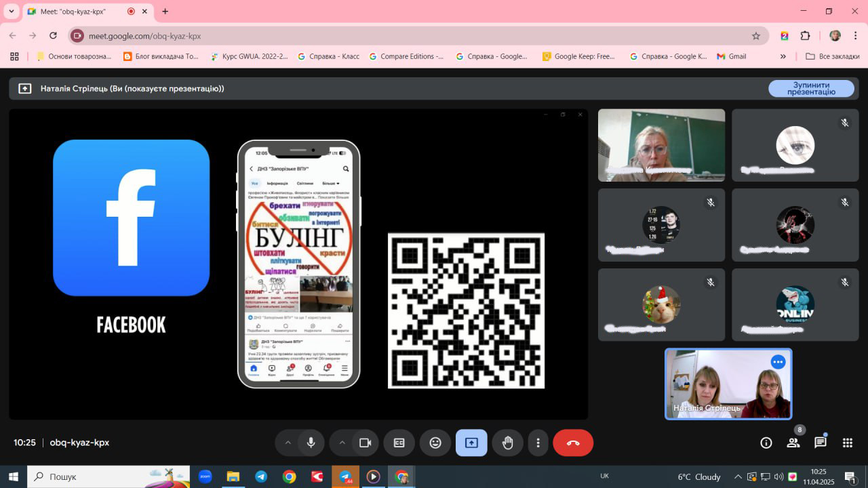This screenshot has height=488, width=868.
Task: Open the Windows notification center
Action: point(850,476)
